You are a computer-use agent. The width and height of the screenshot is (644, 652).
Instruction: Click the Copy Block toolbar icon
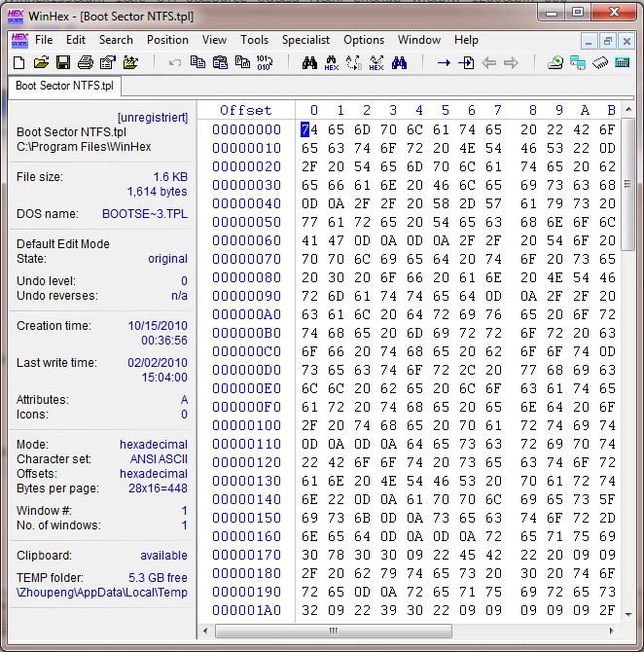click(197, 63)
